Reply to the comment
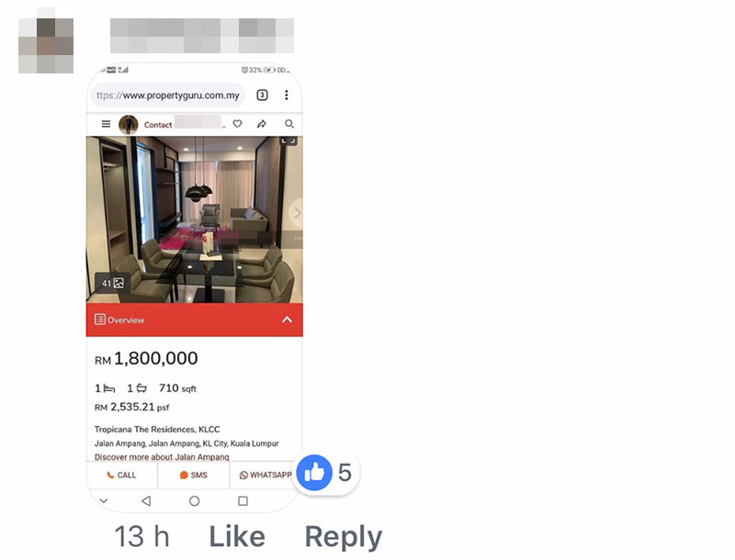The image size is (735, 560). [x=344, y=537]
